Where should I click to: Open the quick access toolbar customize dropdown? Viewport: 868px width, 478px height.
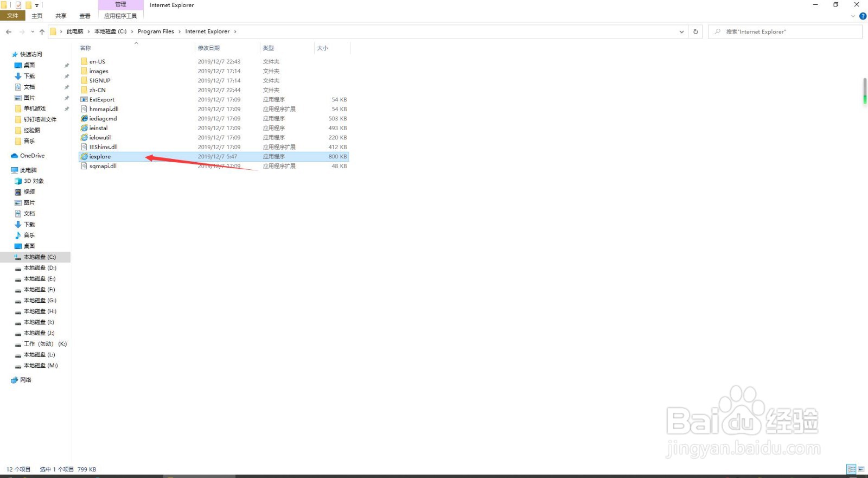[37, 5]
